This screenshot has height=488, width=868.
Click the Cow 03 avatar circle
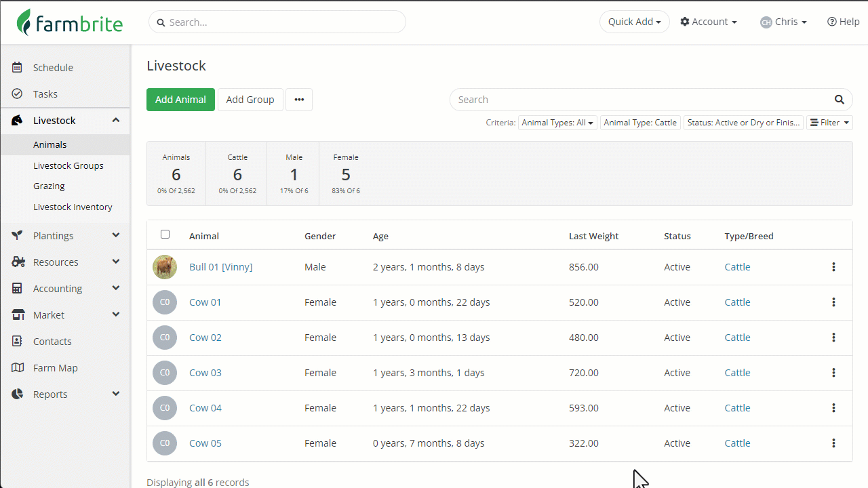coord(165,373)
